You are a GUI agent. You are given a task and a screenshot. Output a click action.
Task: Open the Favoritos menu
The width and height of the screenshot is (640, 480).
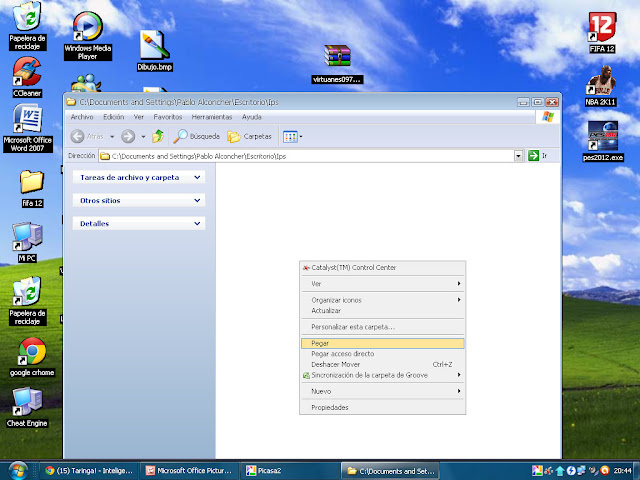point(168,117)
